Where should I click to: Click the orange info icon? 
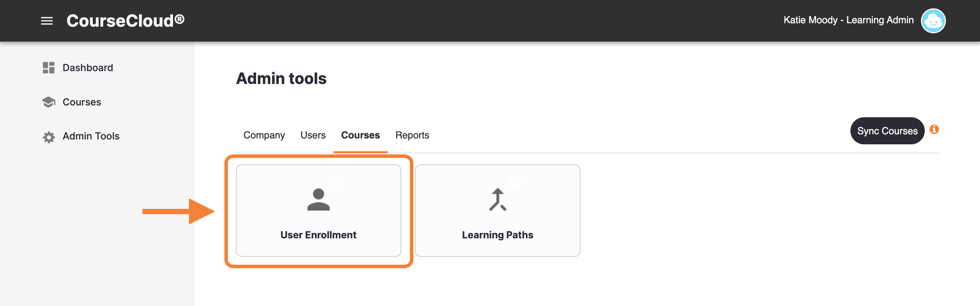tap(934, 130)
